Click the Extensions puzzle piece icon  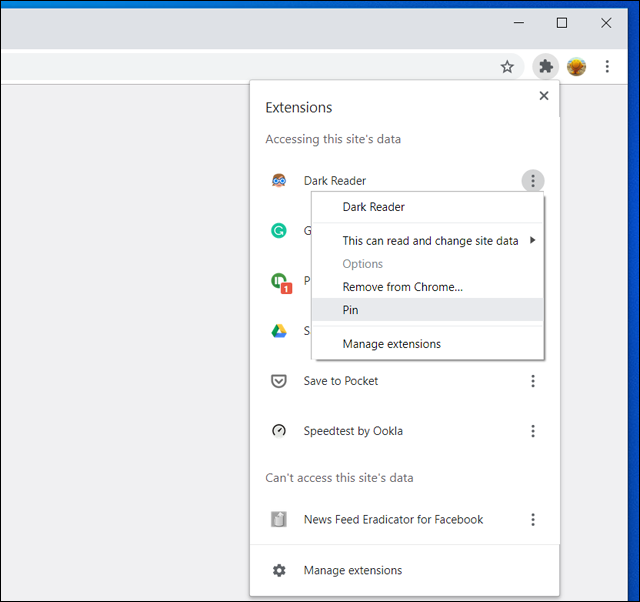(x=546, y=66)
